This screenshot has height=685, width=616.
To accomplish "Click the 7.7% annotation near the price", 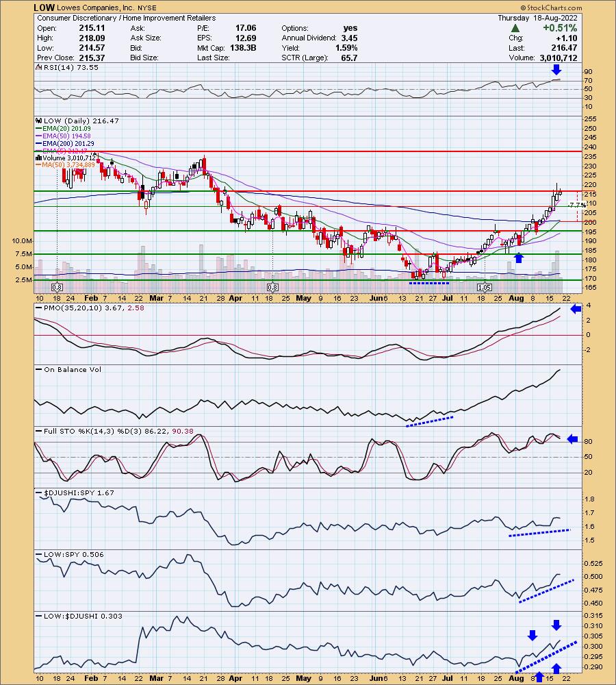I will point(577,205).
